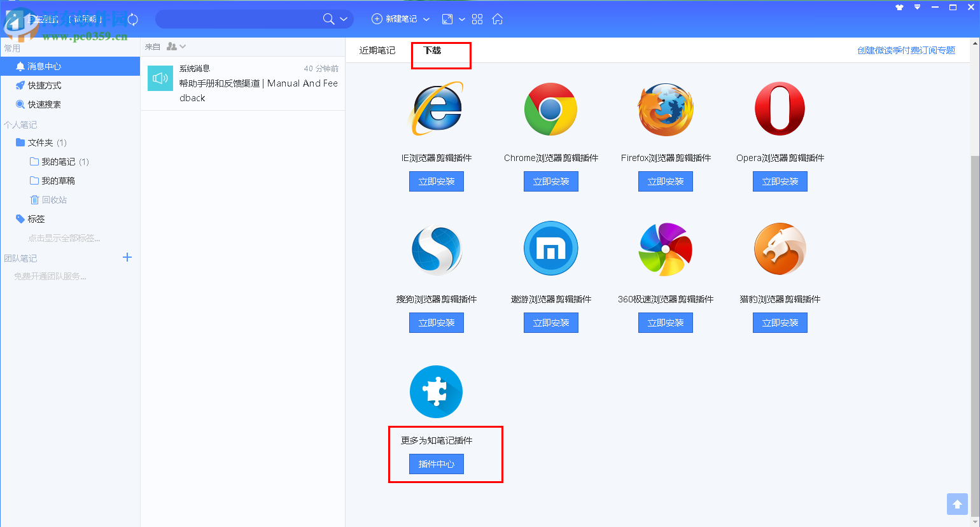
Task: Click the four-squares grid icon
Action: (477, 19)
